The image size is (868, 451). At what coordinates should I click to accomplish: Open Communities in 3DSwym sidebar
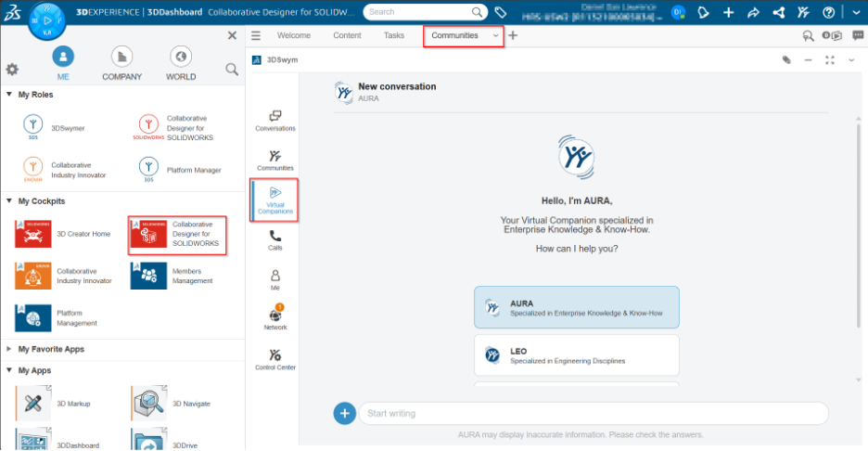point(275,161)
